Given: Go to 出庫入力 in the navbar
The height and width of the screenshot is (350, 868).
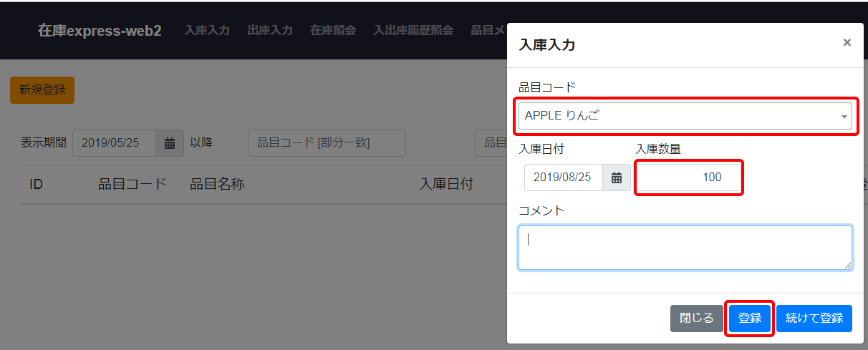Looking at the screenshot, I should pyautogui.click(x=270, y=31).
